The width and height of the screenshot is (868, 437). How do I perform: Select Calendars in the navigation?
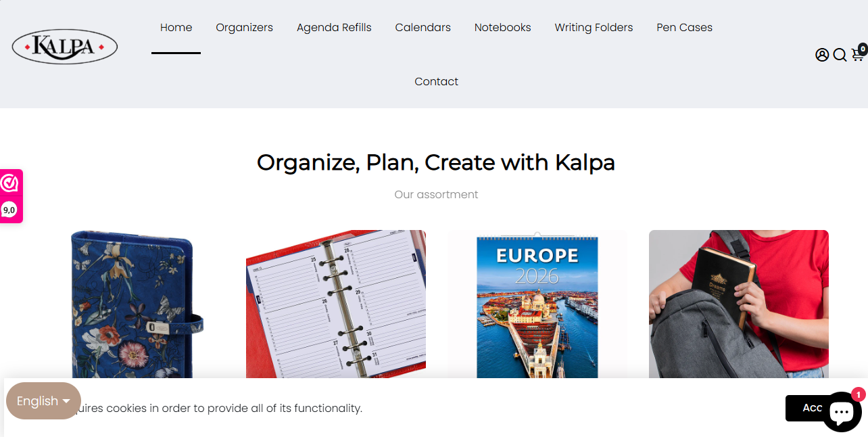[423, 28]
